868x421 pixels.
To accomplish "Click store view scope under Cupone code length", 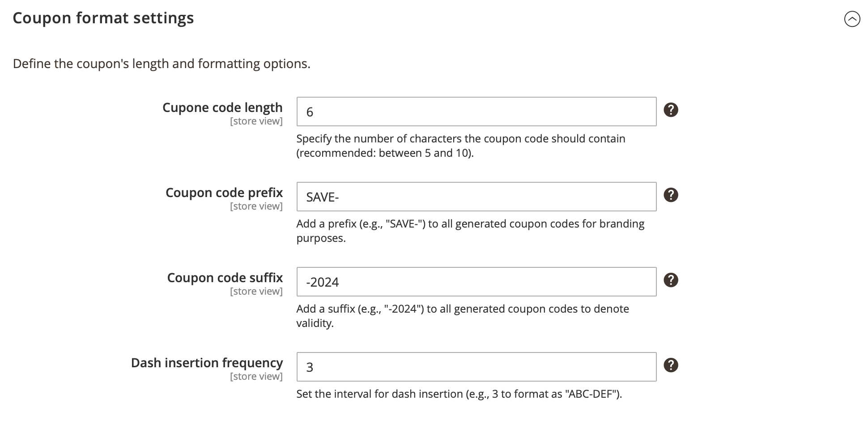I will [x=256, y=121].
